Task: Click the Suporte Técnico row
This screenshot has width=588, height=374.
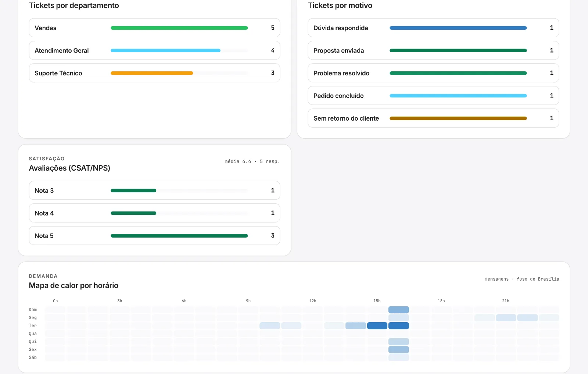Action: pyautogui.click(x=154, y=73)
